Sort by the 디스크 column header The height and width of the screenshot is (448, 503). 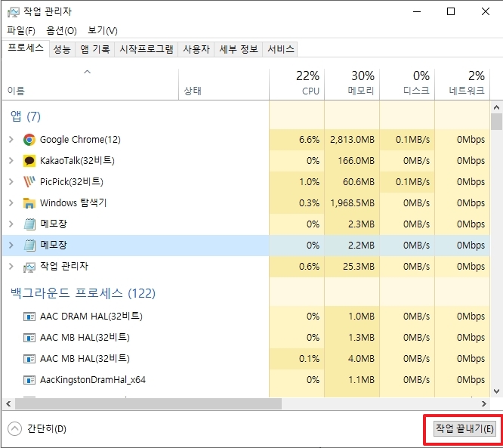[407, 84]
